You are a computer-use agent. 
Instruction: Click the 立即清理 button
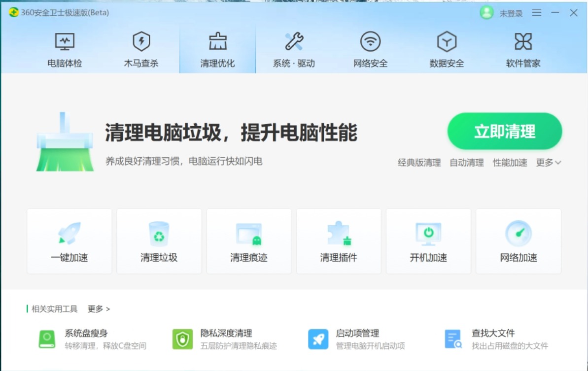505,131
